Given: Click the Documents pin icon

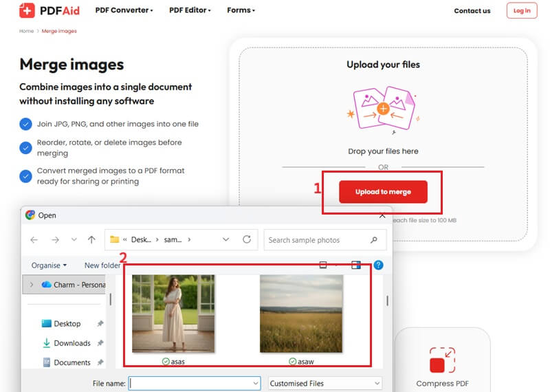Looking at the screenshot, I should pyautogui.click(x=100, y=362).
